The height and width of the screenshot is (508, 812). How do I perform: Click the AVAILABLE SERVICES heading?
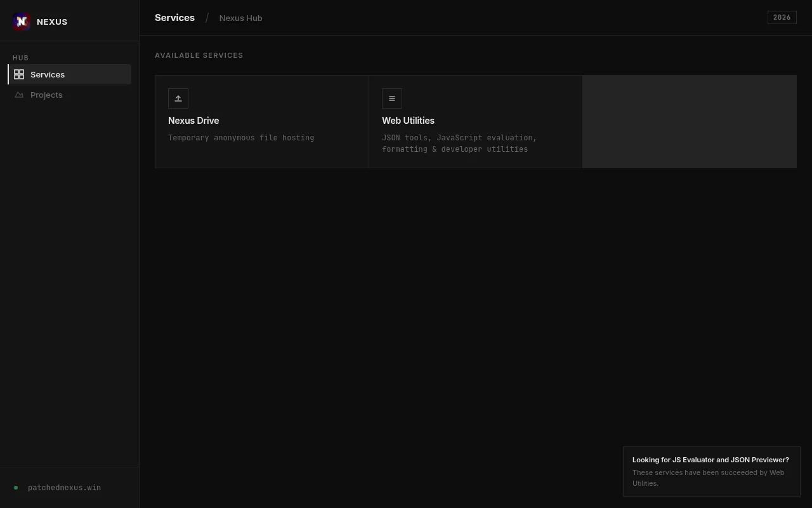[x=199, y=55]
